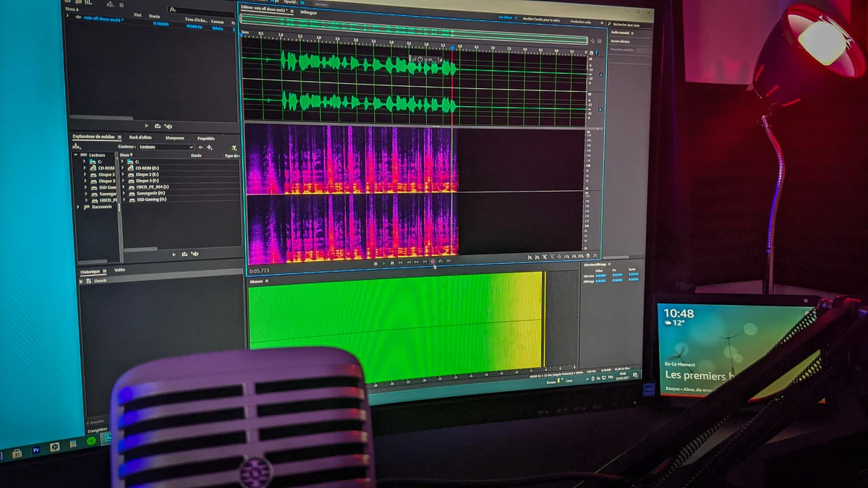Image resolution: width=868 pixels, height=488 pixels.
Task: Click Play in the Media Browser footer
Action: tap(174, 254)
